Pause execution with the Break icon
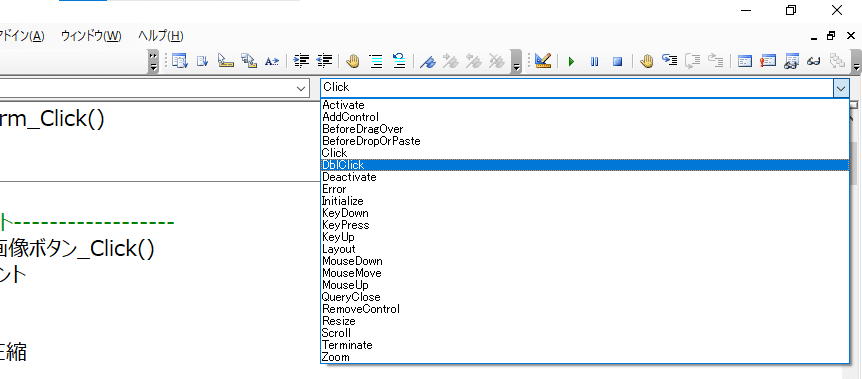862x379 pixels. [x=594, y=62]
